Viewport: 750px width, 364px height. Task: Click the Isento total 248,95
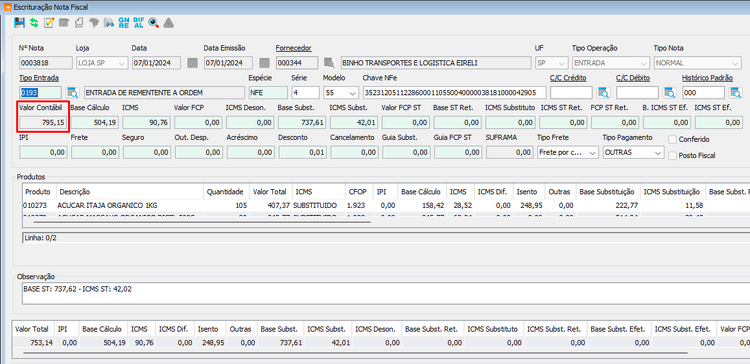coord(209,343)
